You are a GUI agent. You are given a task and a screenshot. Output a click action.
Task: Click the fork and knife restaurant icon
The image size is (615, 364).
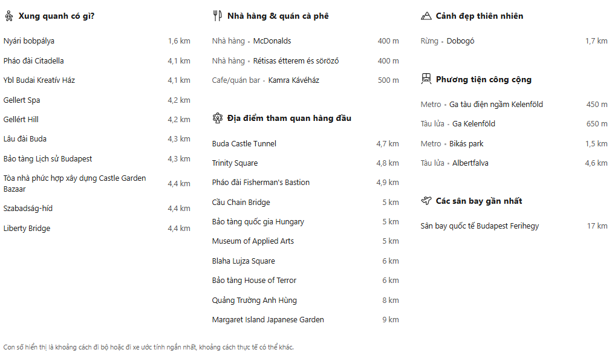(217, 16)
